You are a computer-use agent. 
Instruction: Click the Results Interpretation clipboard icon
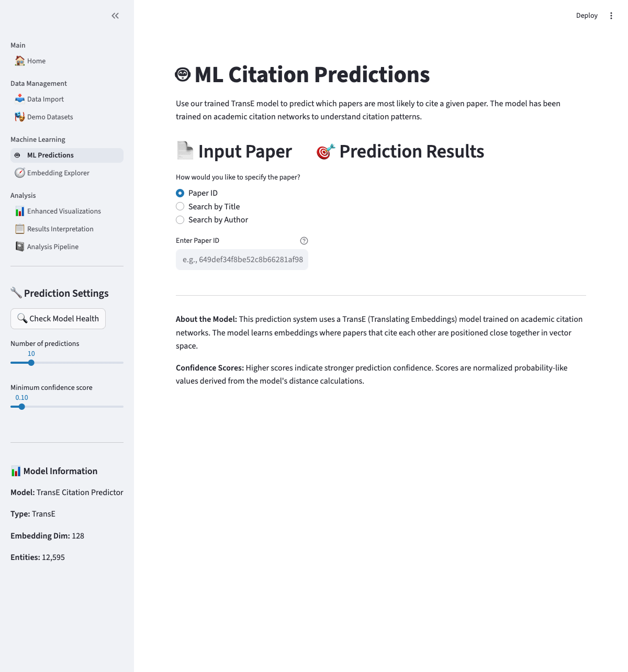pyautogui.click(x=20, y=229)
